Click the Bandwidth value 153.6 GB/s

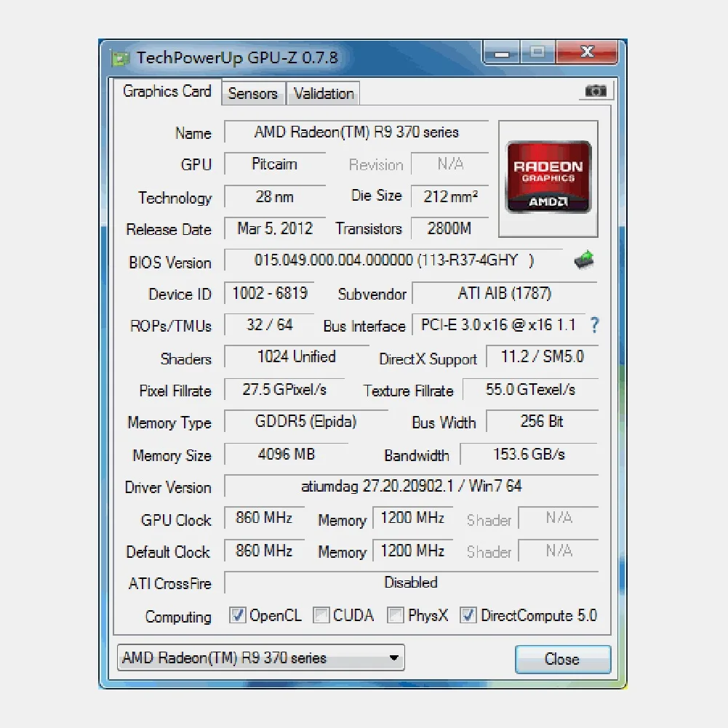pos(529,454)
